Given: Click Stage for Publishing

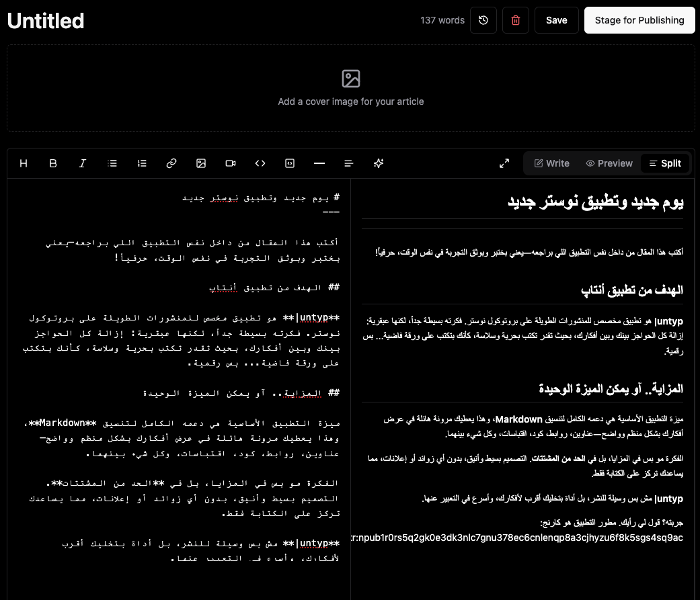Looking at the screenshot, I should coord(639,20).
